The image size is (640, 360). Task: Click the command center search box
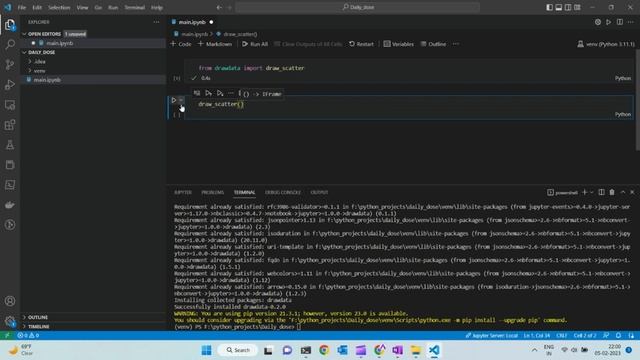coord(358,7)
